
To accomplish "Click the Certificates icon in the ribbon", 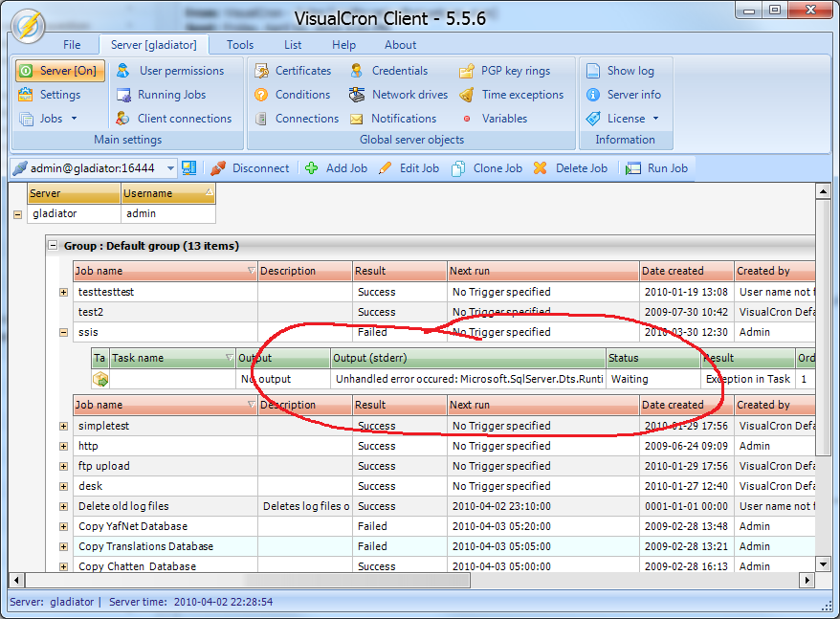I will (261, 71).
